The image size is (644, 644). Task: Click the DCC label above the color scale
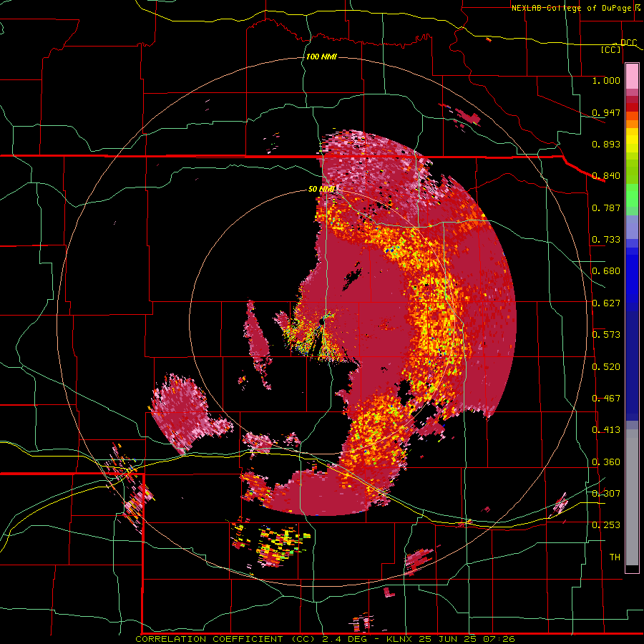tap(628, 43)
